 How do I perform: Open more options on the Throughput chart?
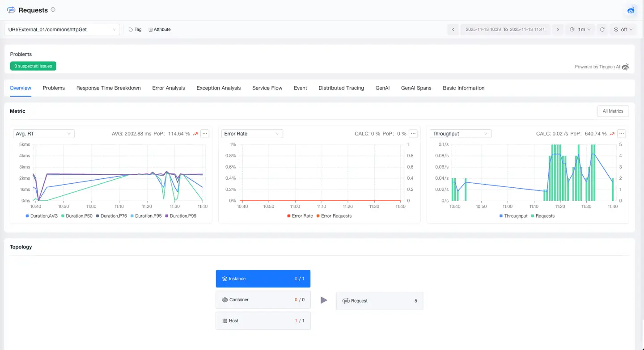[x=621, y=133]
